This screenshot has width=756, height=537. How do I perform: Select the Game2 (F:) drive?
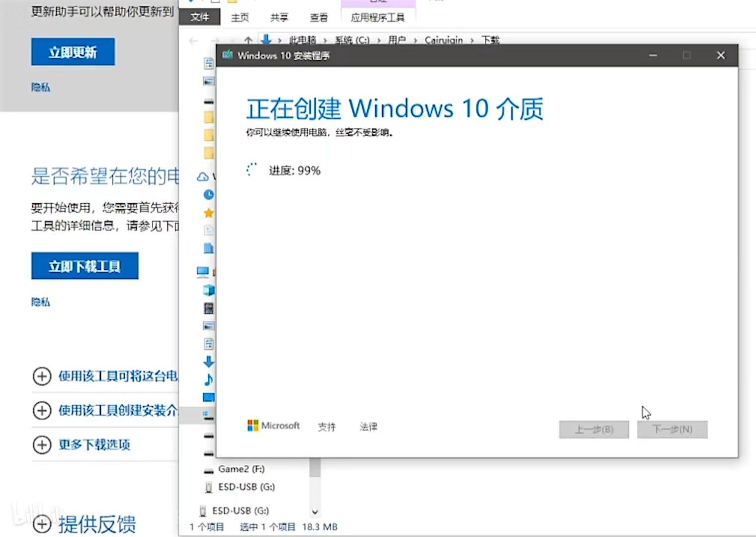tap(241, 469)
